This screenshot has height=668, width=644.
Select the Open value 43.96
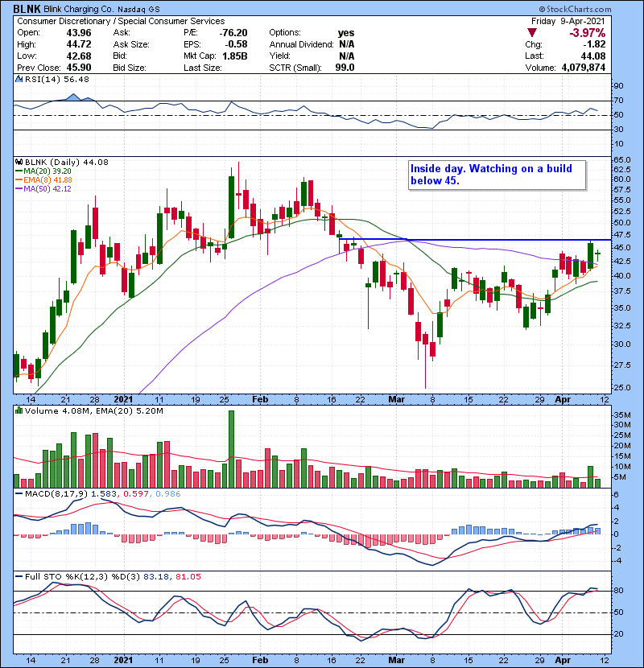pos(79,33)
